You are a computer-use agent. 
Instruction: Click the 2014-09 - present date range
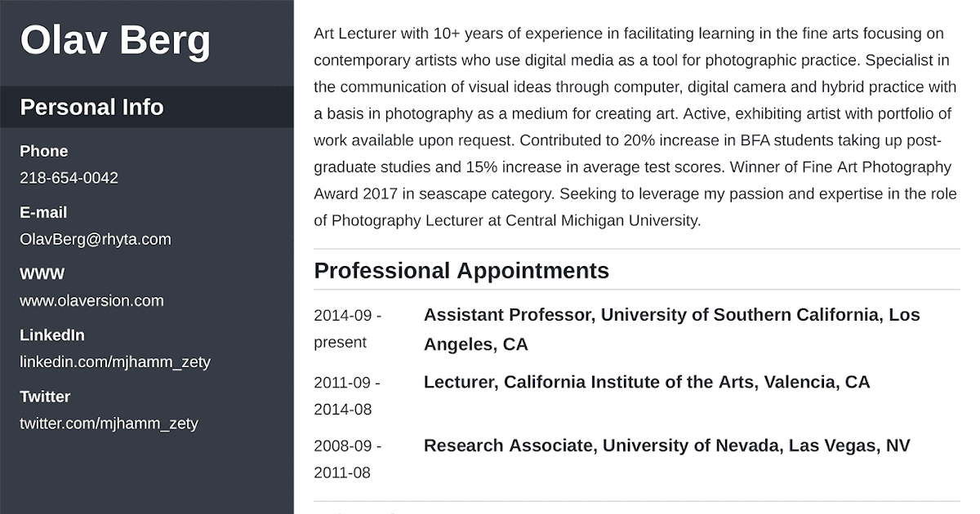pyautogui.click(x=347, y=329)
